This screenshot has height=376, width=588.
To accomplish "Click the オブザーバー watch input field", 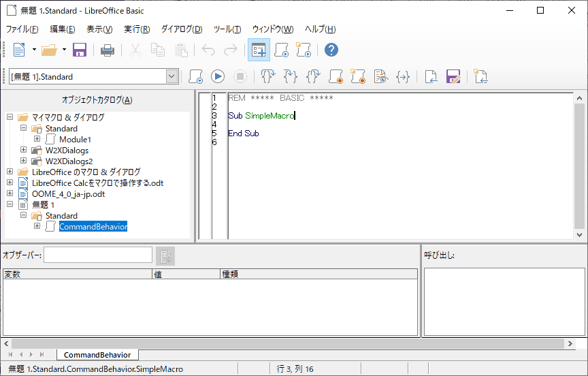I will [x=98, y=255].
